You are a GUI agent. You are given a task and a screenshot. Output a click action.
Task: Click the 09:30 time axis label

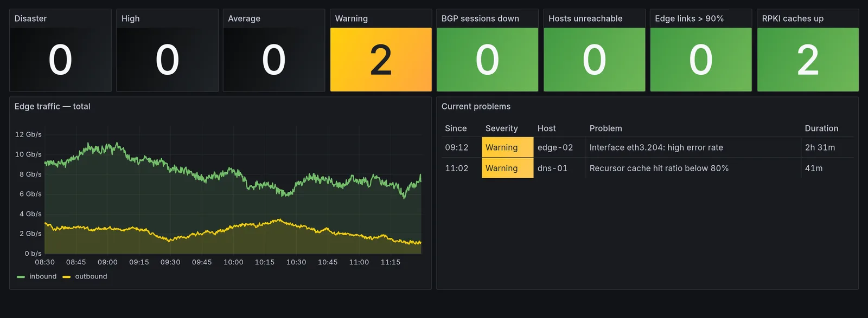click(170, 262)
